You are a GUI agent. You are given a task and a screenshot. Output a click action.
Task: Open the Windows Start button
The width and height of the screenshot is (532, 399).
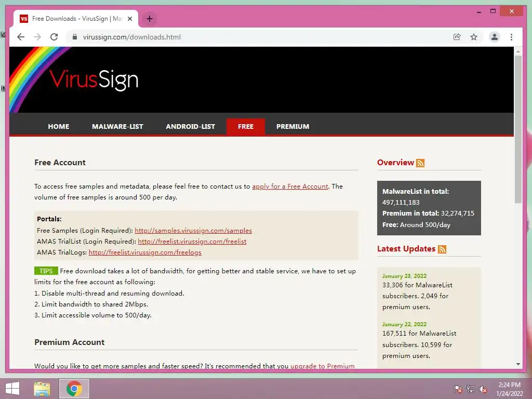tap(12, 389)
